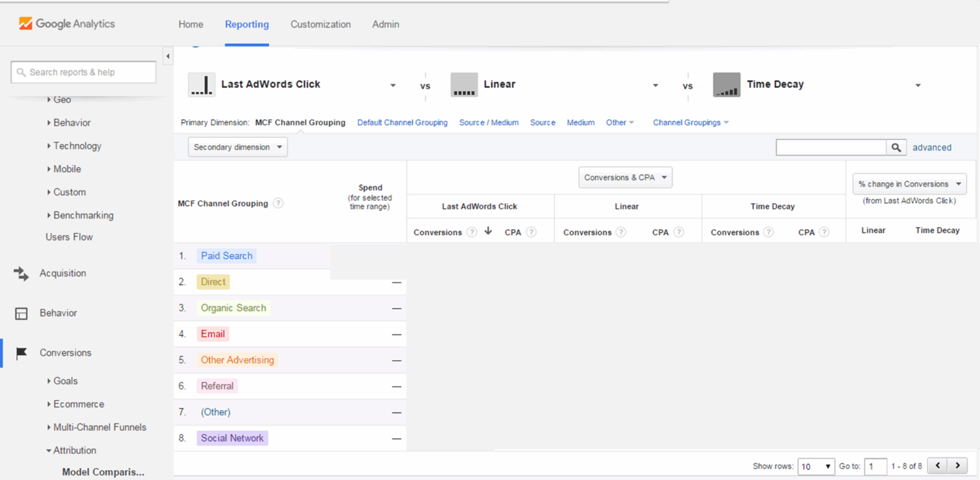Open help for Last AdWords Click CPA
Screen dimensions: 980x480
(x=531, y=232)
